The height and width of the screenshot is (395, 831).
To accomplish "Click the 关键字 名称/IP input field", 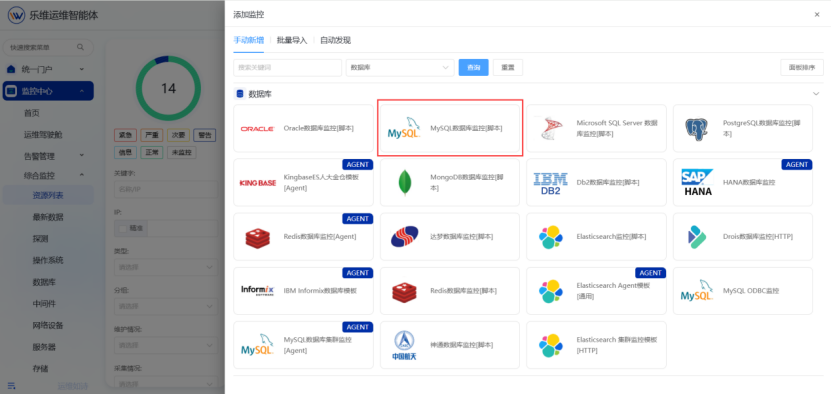I will [165, 189].
